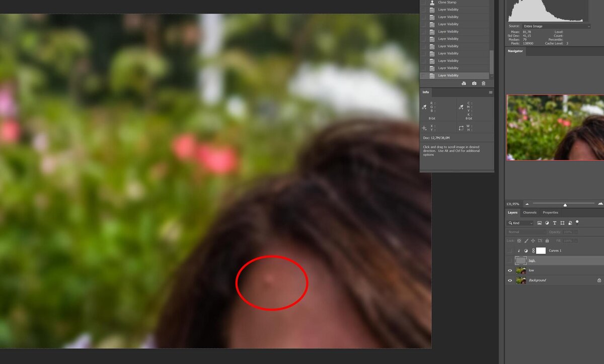Screen dimensions: 604x364
Task: Select the Background layer thumbnail
Action: pyautogui.click(x=521, y=280)
